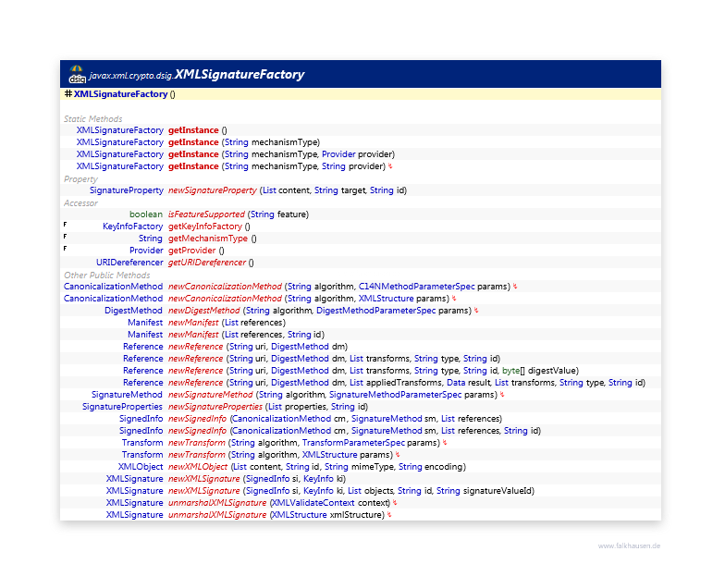713x588 pixels.
Task: Select the isFeatureSupported method
Action: (206, 214)
